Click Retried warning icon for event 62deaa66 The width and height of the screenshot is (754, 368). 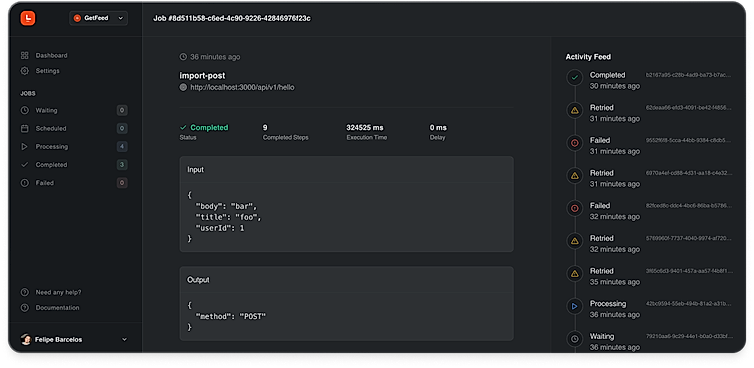point(575,110)
